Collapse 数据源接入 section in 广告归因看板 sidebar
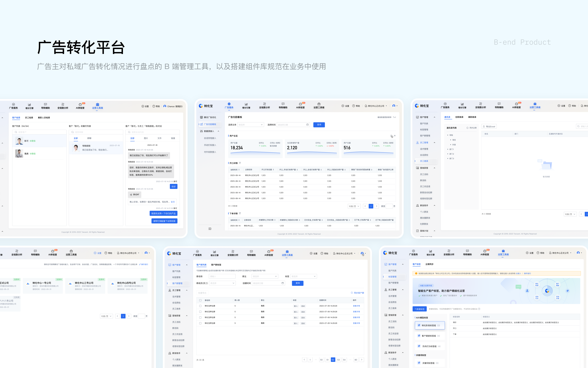 [x=218, y=131]
